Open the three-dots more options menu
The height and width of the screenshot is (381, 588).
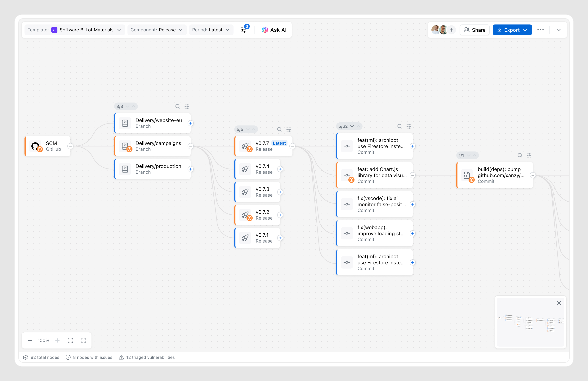[540, 30]
